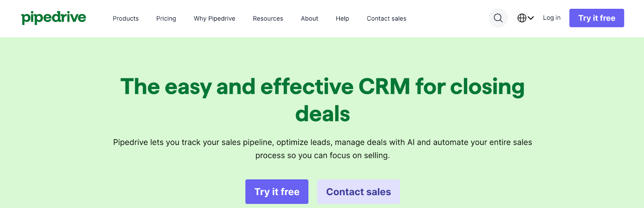This screenshot has width=644, height=208.
Task: Go to the Pricing page
Action: [x=166, y=19]
